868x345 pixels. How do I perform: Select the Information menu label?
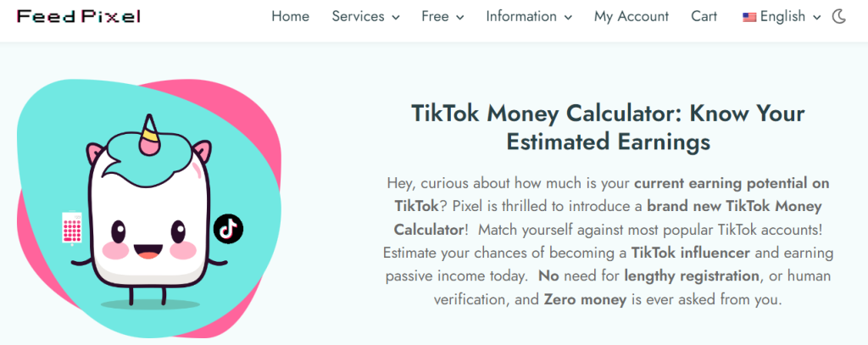click(522, 17)
